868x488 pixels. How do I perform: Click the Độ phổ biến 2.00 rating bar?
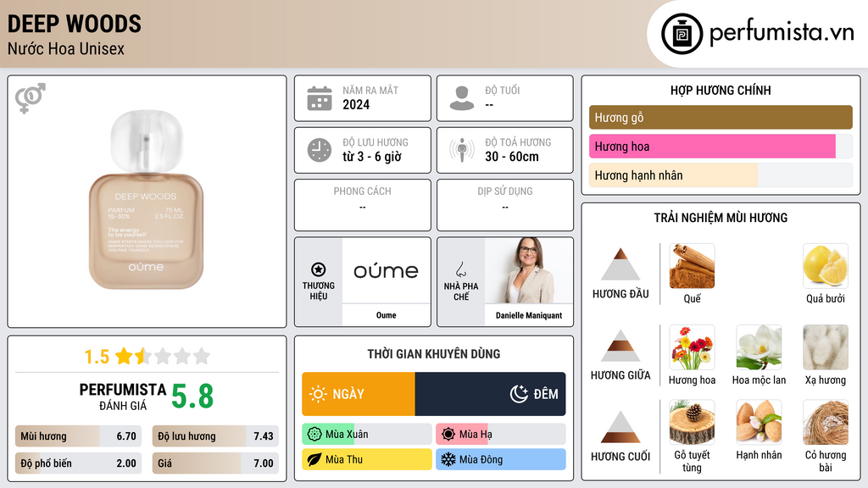[78, 463]
